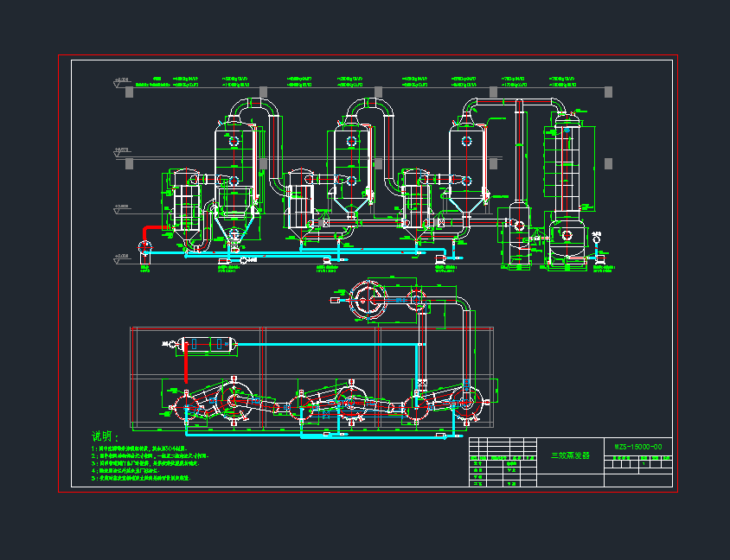Click the curved duct elbow in plan view
Viewport: 730px width, 560px height.
(464, 306)
